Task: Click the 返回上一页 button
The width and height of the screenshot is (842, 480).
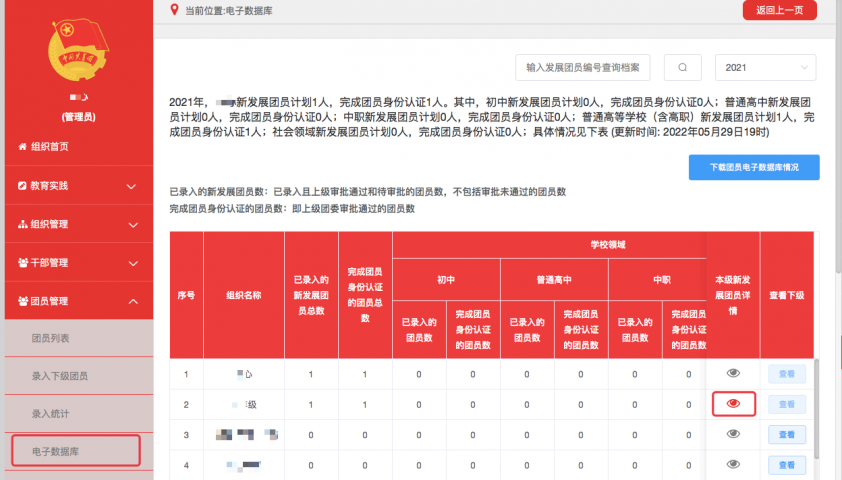Action: click(779, 10)
